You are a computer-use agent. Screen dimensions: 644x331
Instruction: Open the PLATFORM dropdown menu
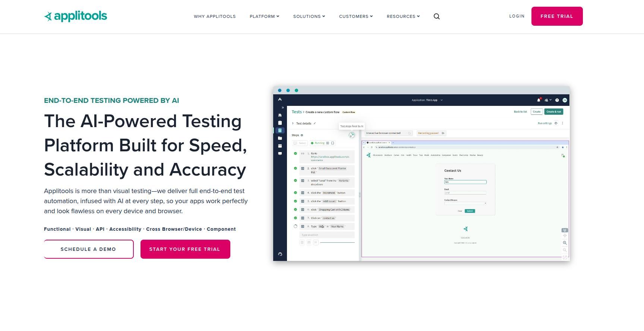264,16
